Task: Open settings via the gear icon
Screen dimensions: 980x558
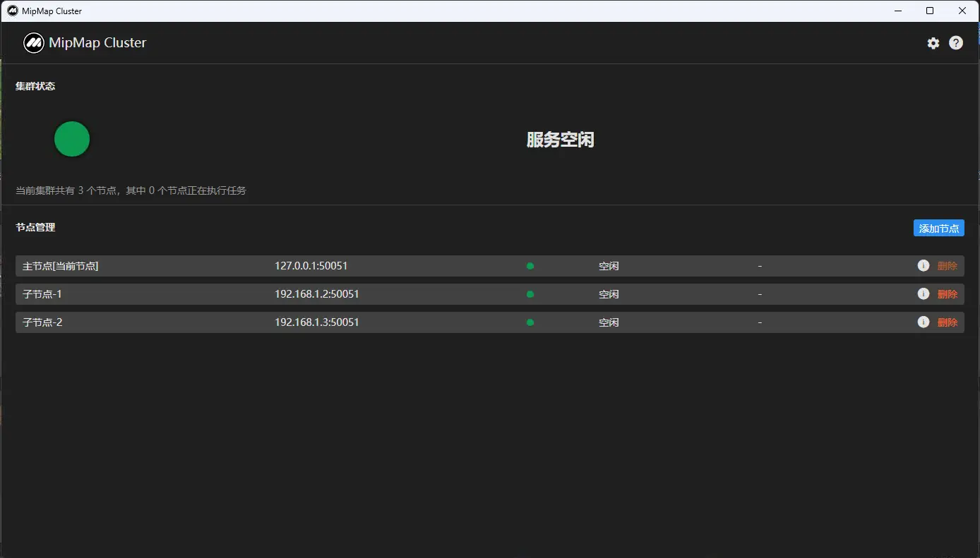Action: [933, 43]
